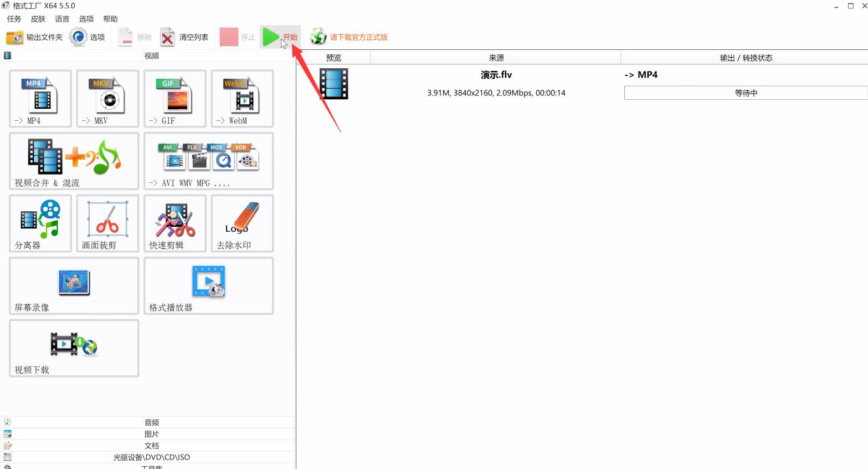This screenshot has width=868, height=469.
Task: Expand the 音频 category
Action: pyautogui.click(x=147, y=422)
